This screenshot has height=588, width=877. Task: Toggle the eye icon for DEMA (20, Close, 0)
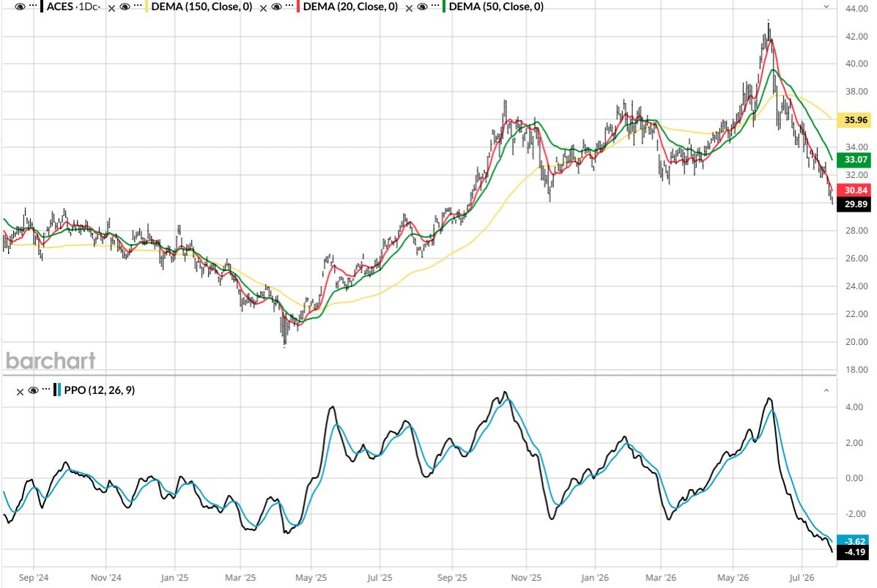pyautogui.click(x=276, y=7)
